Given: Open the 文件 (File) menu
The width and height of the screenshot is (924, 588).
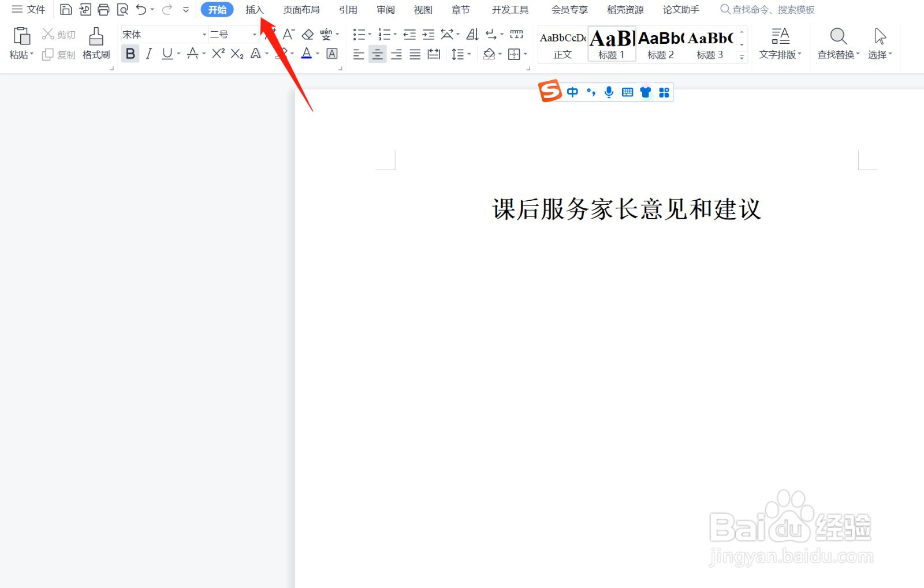Looking at the screenshot, I should pyautogui.click(x=28, y=9).
